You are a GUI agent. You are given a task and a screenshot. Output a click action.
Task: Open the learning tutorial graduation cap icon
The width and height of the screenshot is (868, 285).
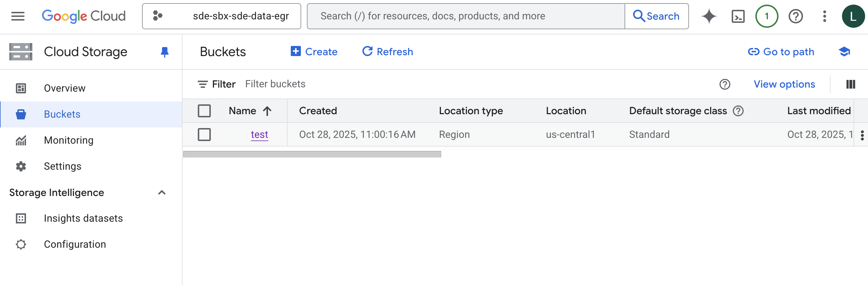(844, 52)
